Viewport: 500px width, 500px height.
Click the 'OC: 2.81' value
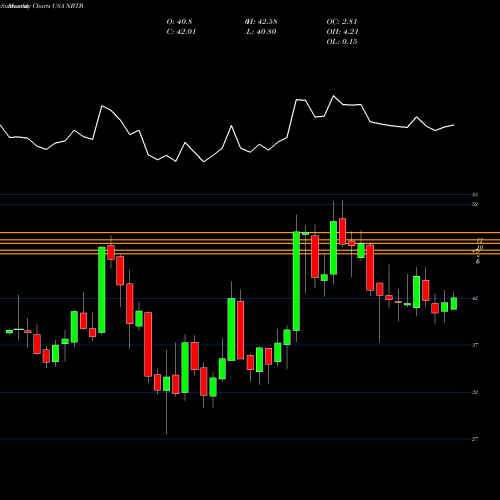[x=342, y=22]
